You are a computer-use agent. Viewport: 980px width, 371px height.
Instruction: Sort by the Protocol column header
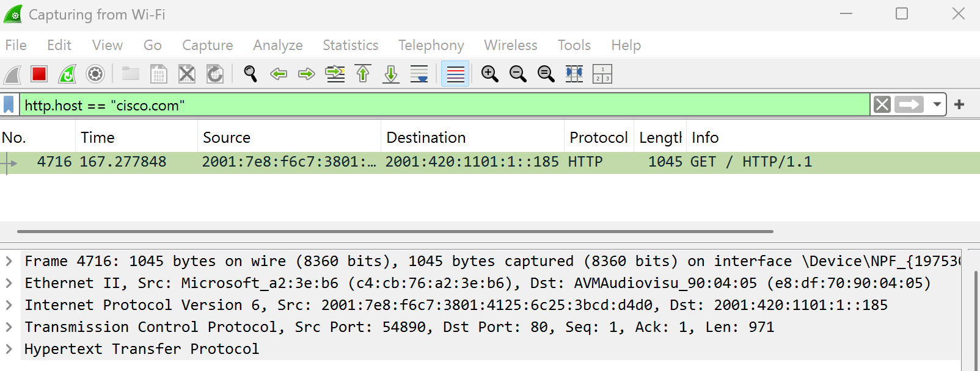599,138
